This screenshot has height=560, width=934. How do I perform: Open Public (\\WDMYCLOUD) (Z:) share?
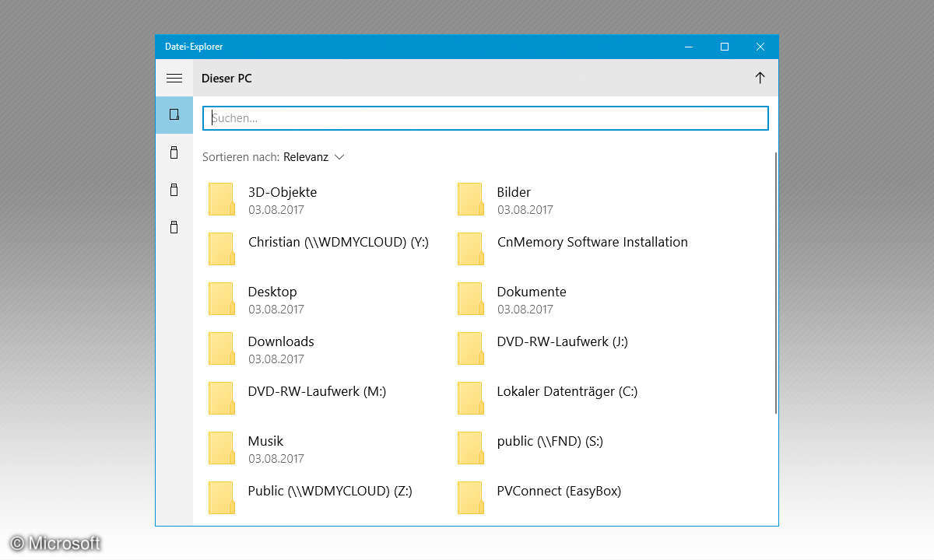pyautogui.click(x=330, y=491)
